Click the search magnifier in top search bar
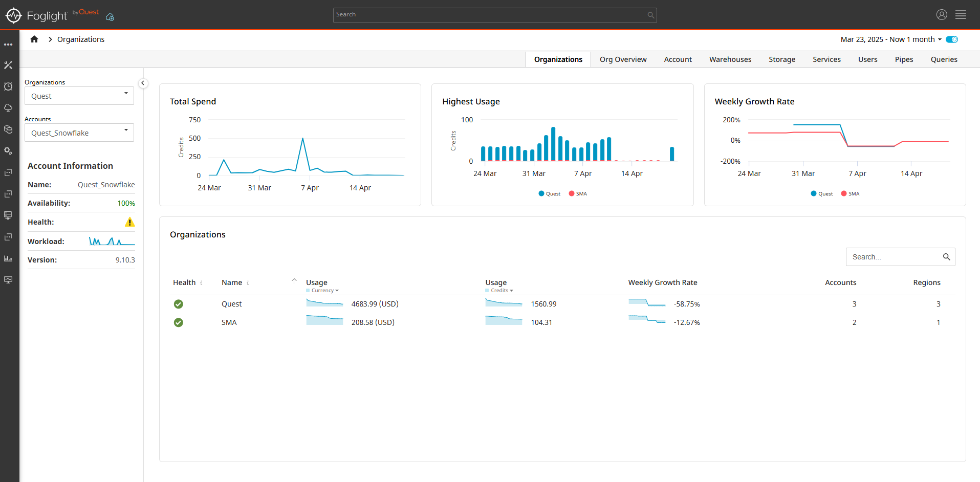This screenshot has width=980, height=482. tap(650, 15)
